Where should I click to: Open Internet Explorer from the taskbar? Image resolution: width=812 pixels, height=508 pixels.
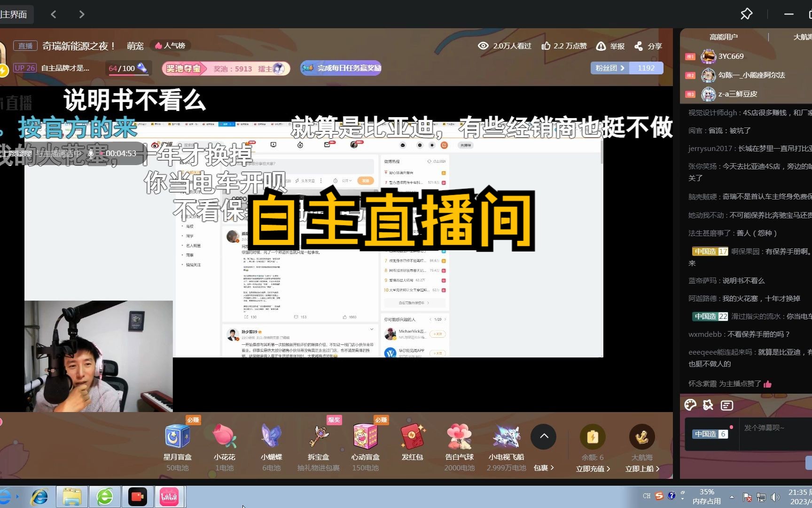click(39, 497)
